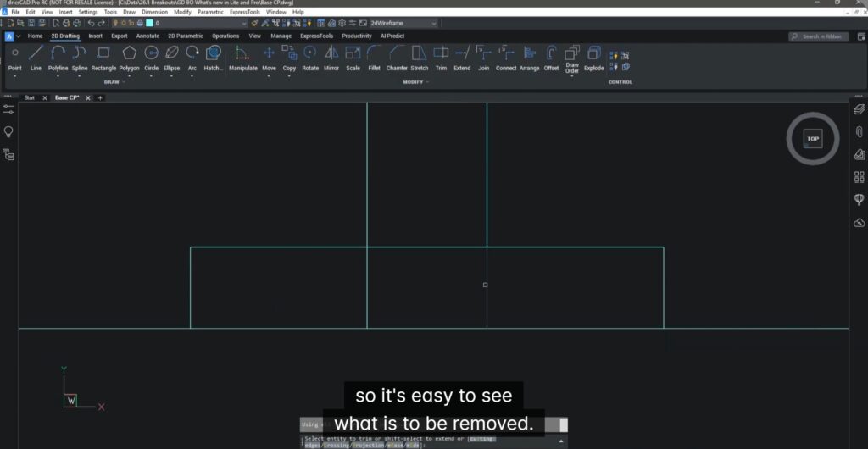The image size is (868, 449).
Task: Activate the Arc tool
Action: pos(192,58)
